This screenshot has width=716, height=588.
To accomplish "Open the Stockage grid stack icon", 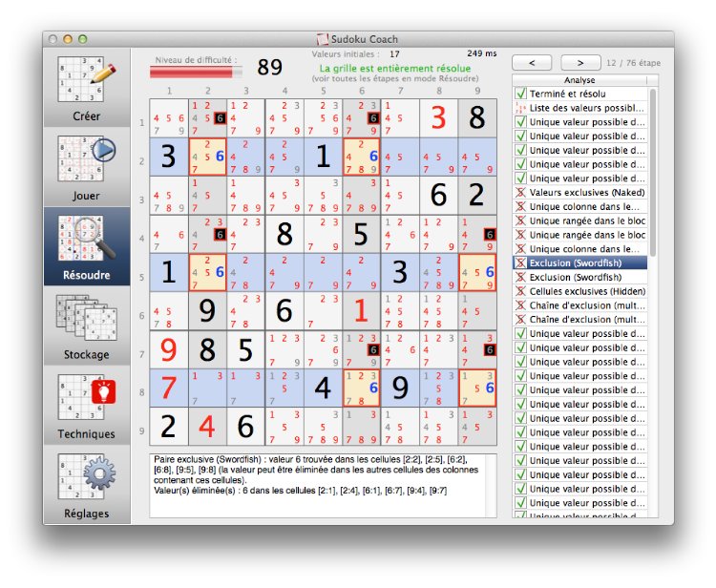I will (86, 318).
